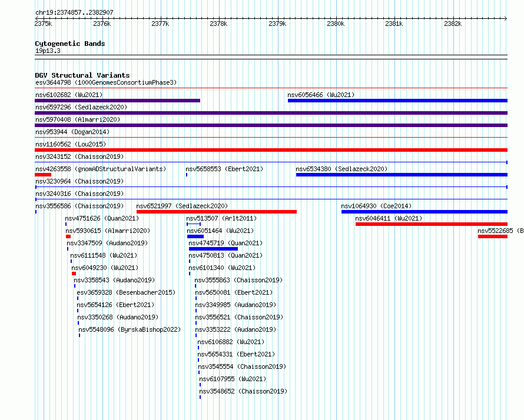
Task: Click the 2381k ruler tick label
Action: click(x=394, y=24)
